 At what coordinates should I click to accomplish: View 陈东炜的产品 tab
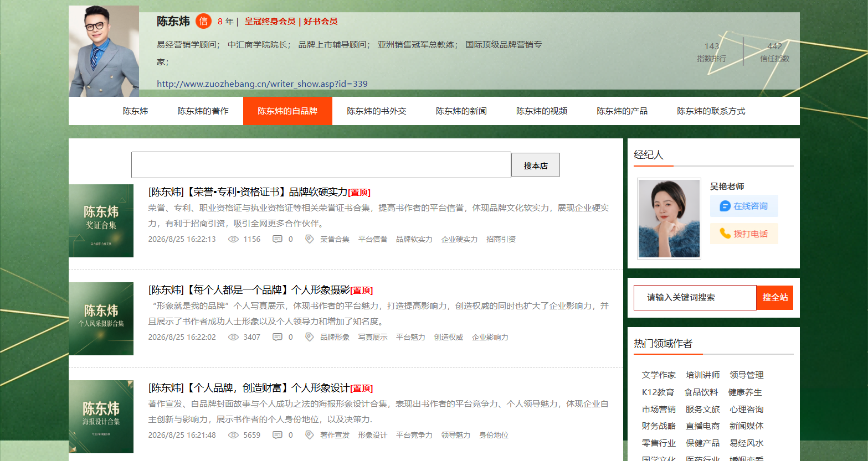coord(622,111)
